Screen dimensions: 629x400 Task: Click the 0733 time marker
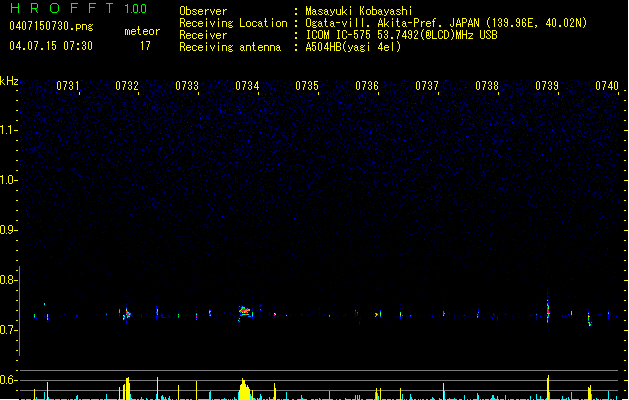187,86
